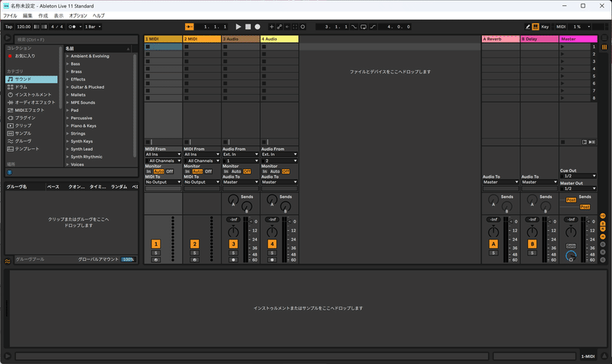Set track 3 Audio monitor to Auto

[x=236, y=171]
